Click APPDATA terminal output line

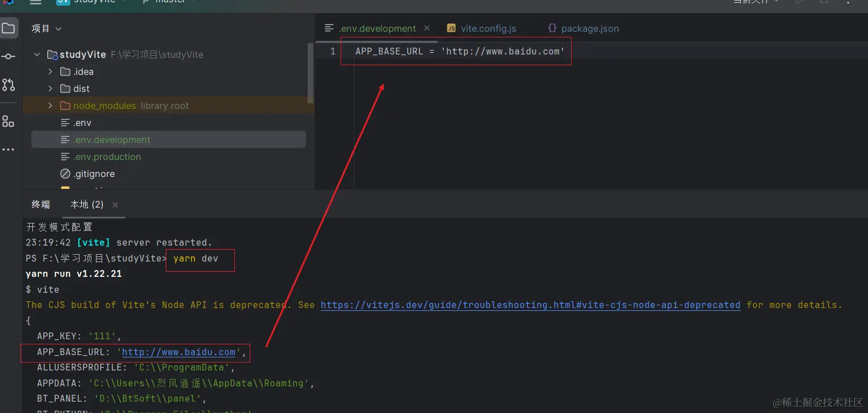[x=176, y=383]
